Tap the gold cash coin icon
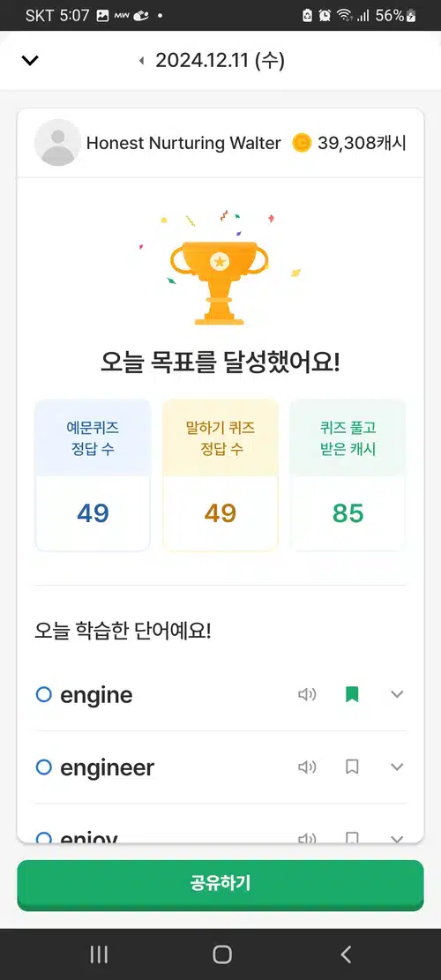Screen dimensions: 441x980 click(x=302, y=143)
